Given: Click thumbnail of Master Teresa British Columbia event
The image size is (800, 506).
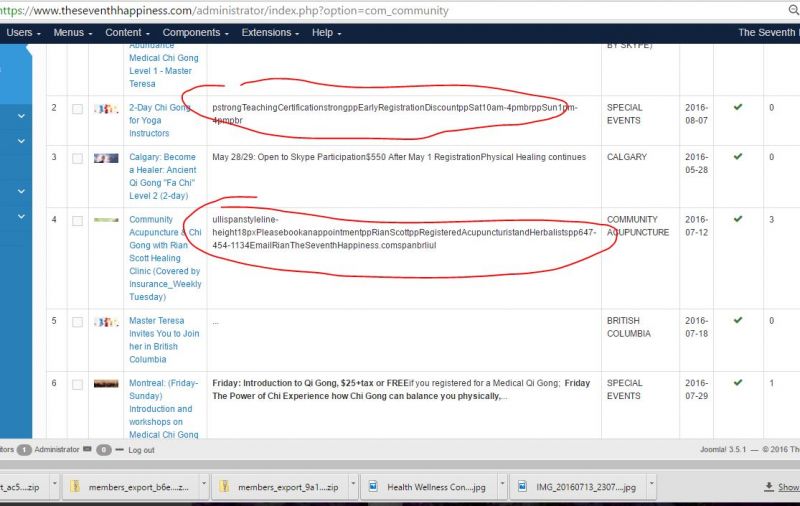Looking at the screenshot, I should [x=106, y=322].
